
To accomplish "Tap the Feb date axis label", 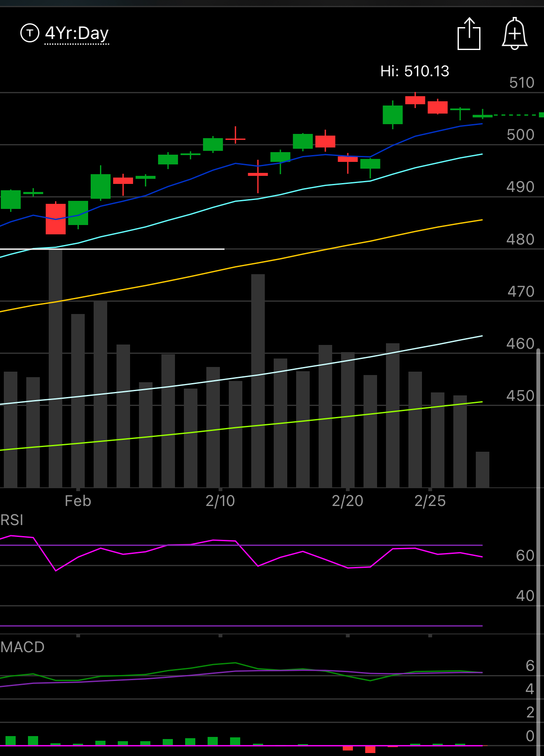I will coord(78,501).
